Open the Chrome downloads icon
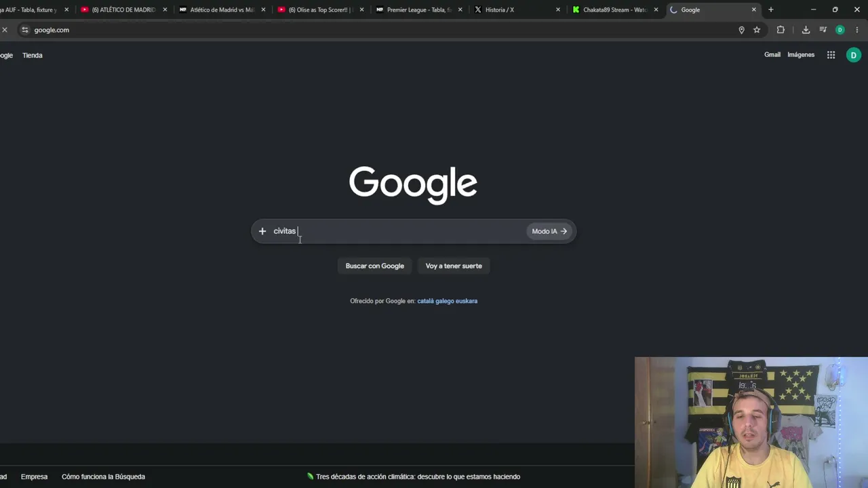Viewport: 868px width, 488px height. tap(806, 30)
